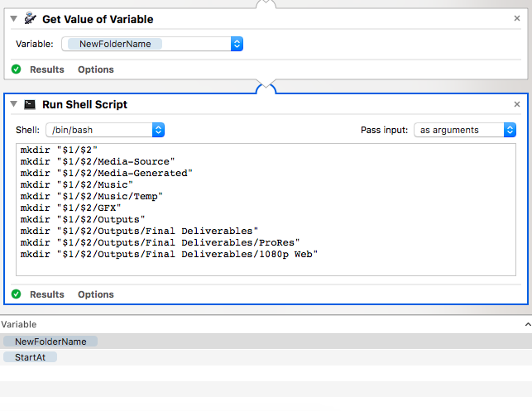Image resolution: width=532 pixels, height=411 pixels.
Task: Open the Variable NewFolderName dropdown
Action: point(237,44)
